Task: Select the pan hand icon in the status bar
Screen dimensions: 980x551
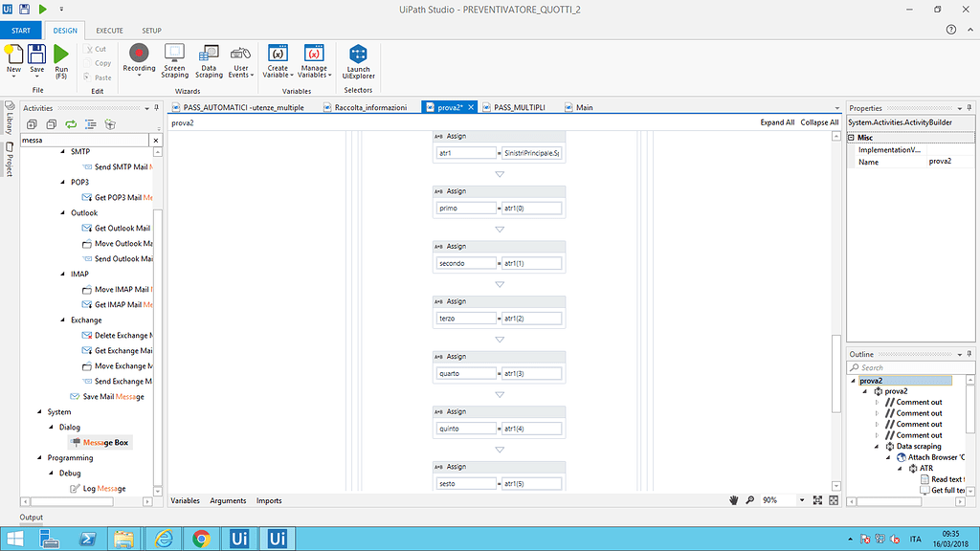Action: (734, 499)
